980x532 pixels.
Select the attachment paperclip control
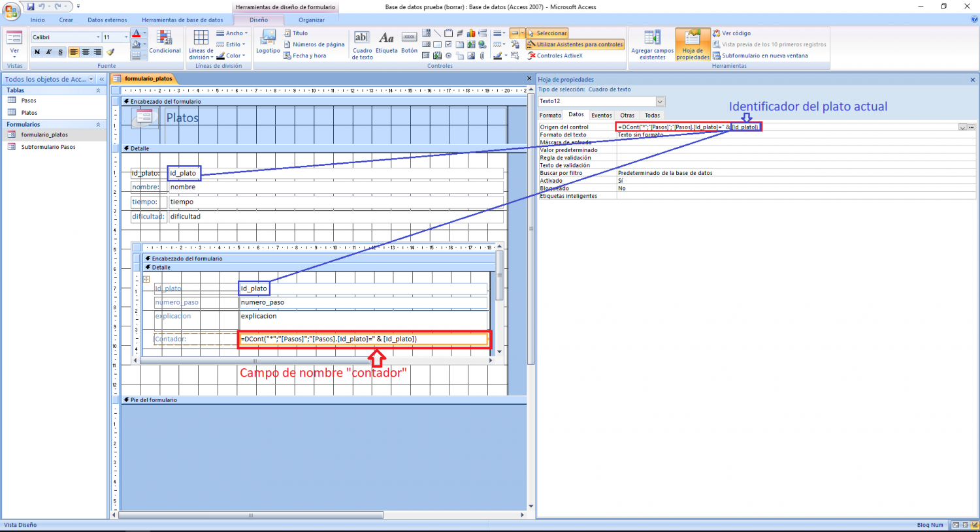[482, 55]
